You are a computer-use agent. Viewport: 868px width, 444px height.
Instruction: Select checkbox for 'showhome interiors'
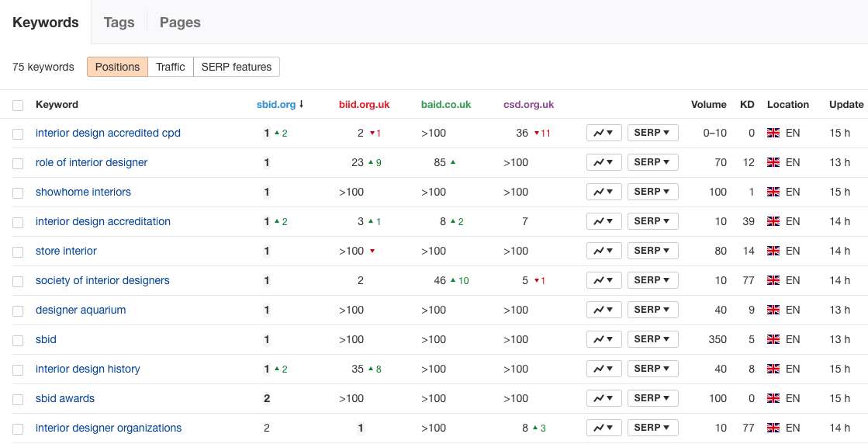[18, 193]
